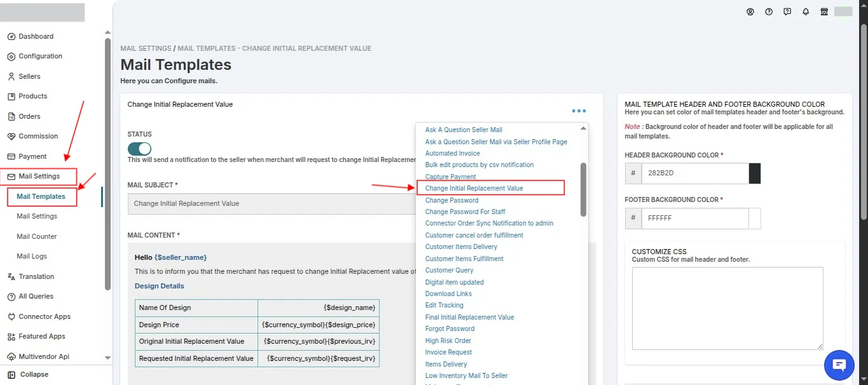
Task: Click the Commission handshake icon
Action: 11,137
